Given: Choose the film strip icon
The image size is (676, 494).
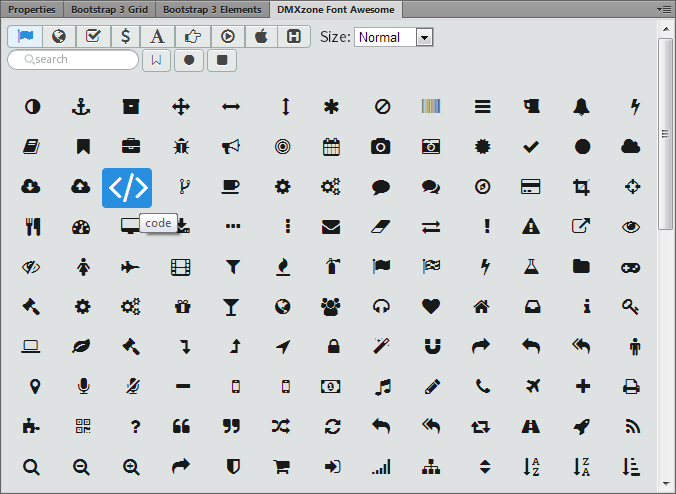Looking at the screenshot, I should (181, 267).
